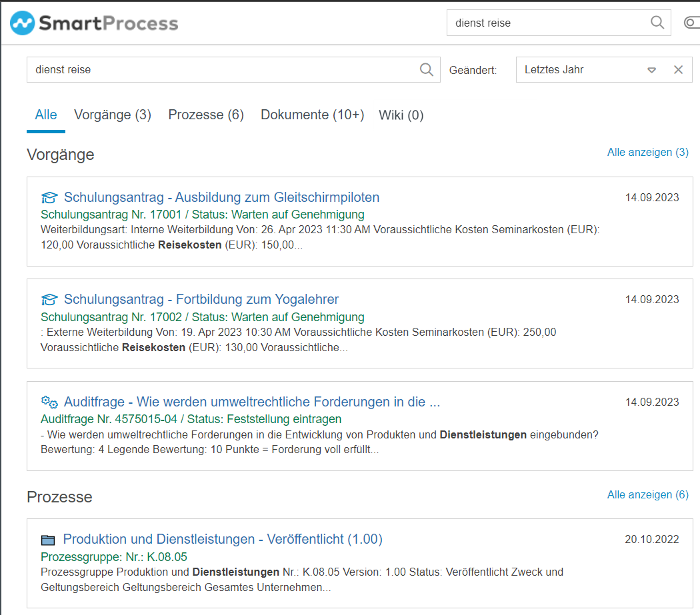Image resolution: width=700 pixels, height=615 pixels.
Task: Open Schulungsantrag - Fortbildung zum Yogalehrer
Action: (201, 299)
